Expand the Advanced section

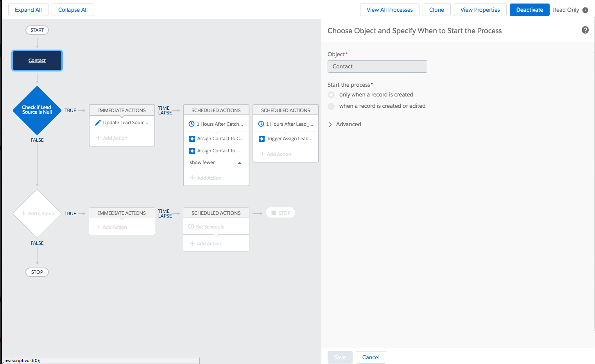click(x=330, y=125)
